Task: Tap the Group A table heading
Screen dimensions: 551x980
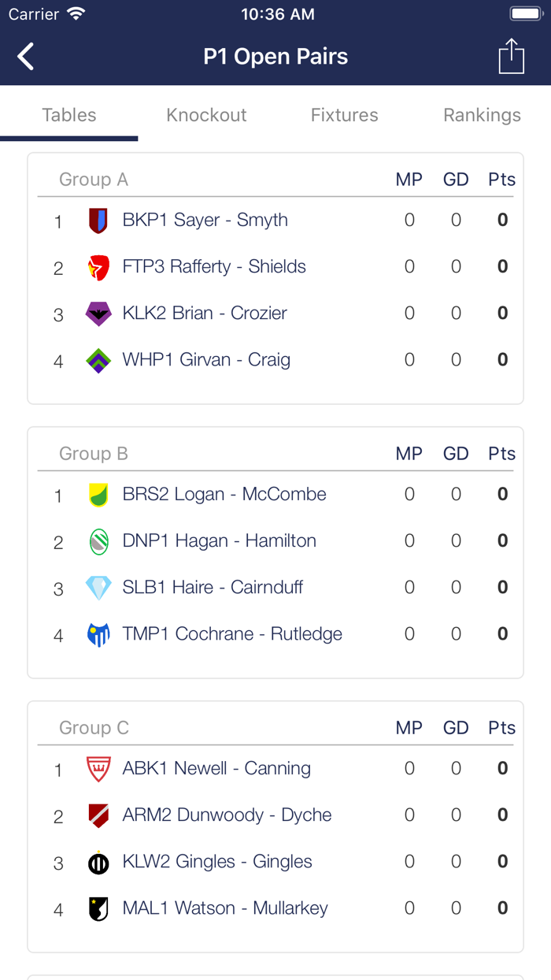Action: pyautogui.click(x=94, y=180)
